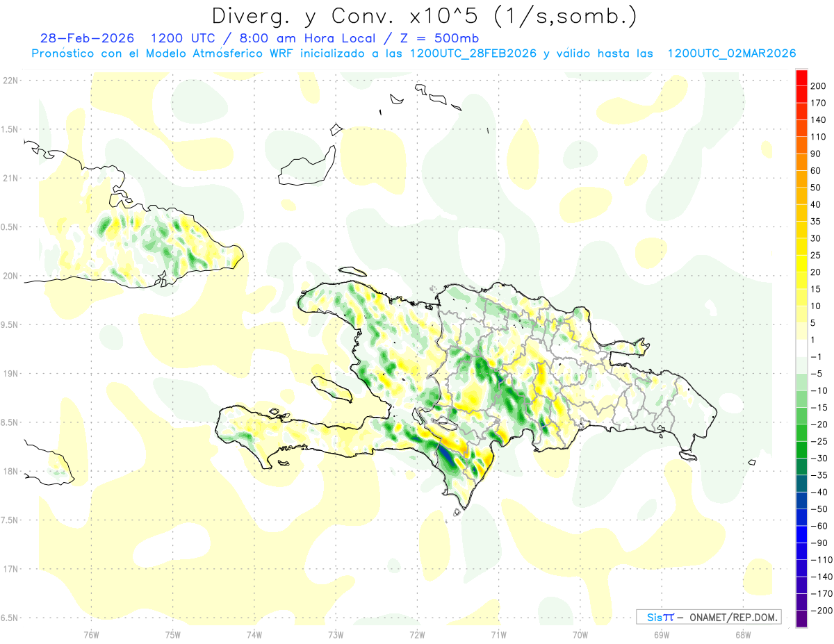The height and width of the screenshot is (644, 834).
Task: Click the green swatch between -20 and -25
Action: click(802, 433)
